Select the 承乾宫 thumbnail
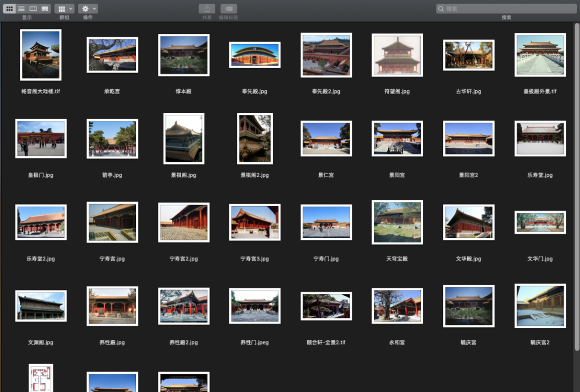Screen dimensions: 580x392 [112, 55]
